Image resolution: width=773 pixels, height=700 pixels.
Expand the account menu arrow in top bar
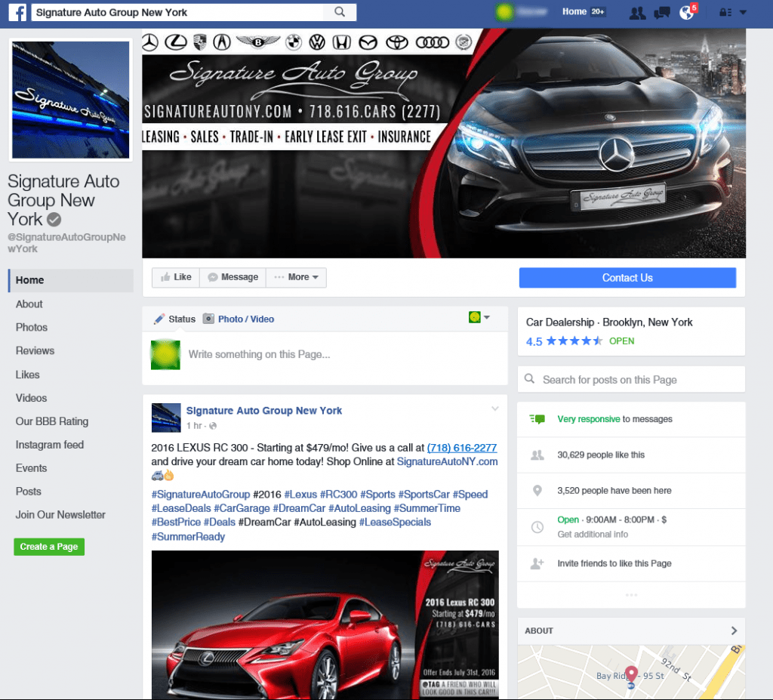pos(743,12)
